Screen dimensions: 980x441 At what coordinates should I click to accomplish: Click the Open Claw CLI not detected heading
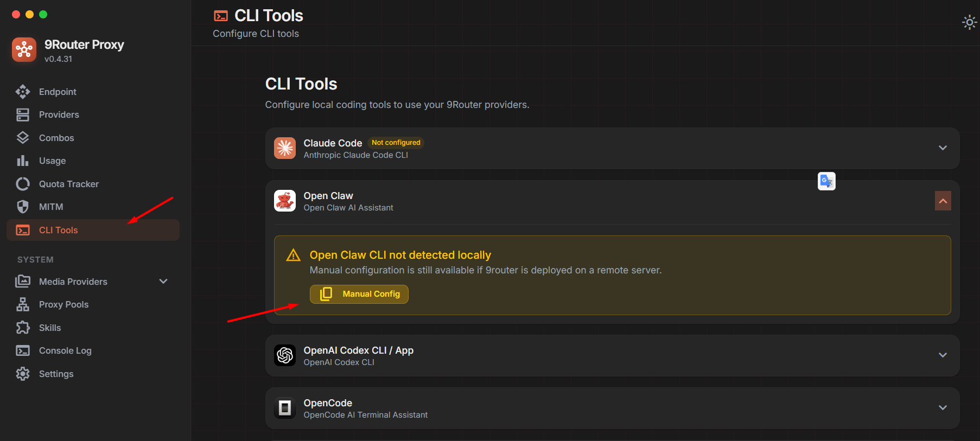tap(400, 255)
